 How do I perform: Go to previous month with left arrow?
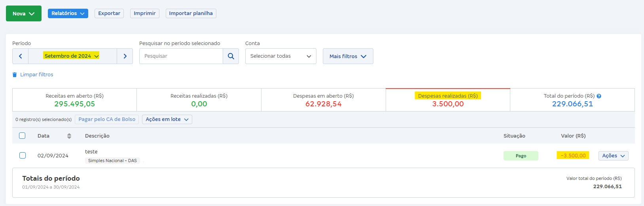[x=21, y=56]
